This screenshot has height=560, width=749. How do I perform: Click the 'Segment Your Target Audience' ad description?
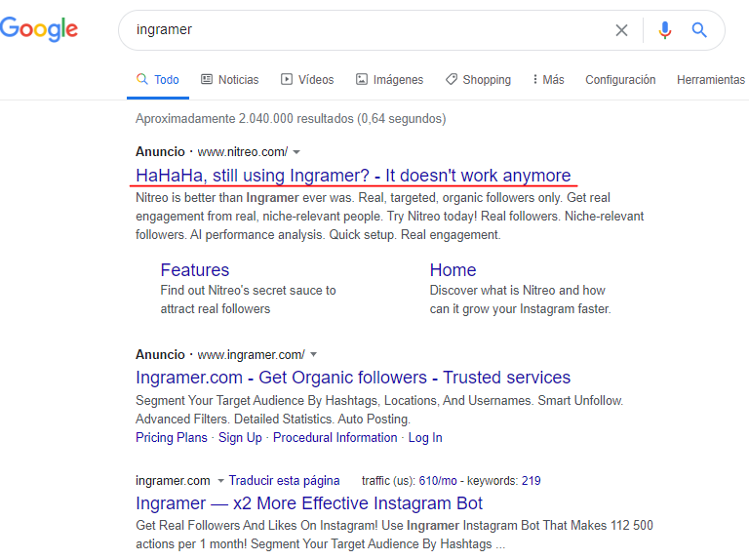click(379, 410)
